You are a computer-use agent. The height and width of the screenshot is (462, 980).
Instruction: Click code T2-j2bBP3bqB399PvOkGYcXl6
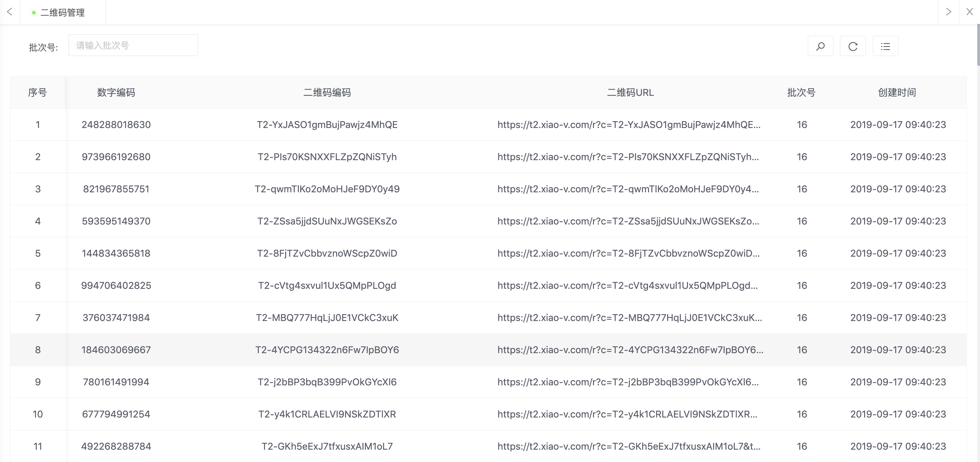(x=327, y=382)
